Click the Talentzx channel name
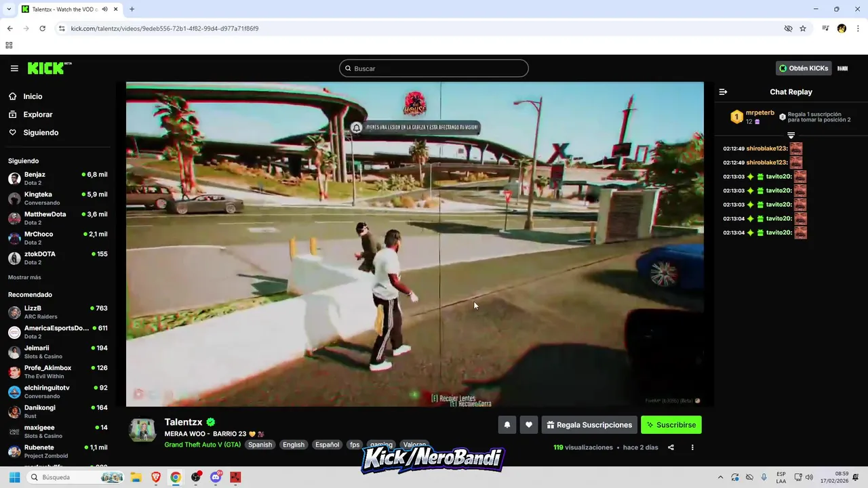The image size is (868, 488). coord(183,422)
